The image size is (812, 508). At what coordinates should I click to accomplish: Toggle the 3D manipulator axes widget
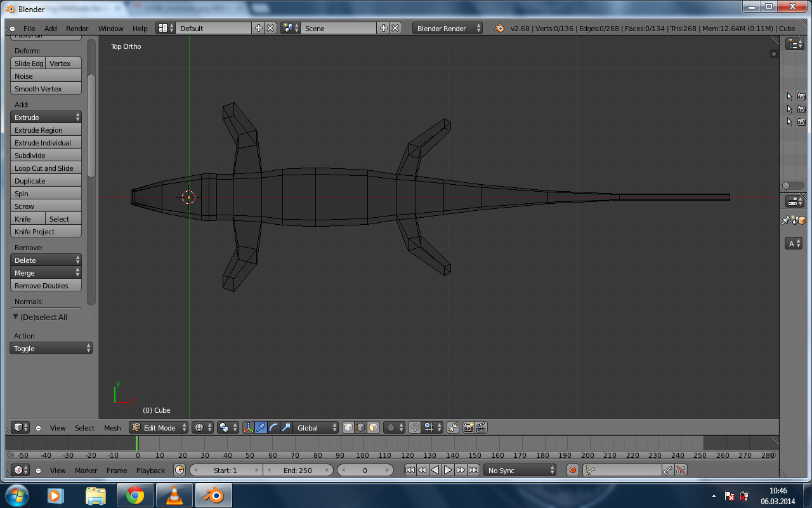tap(249, 427)
